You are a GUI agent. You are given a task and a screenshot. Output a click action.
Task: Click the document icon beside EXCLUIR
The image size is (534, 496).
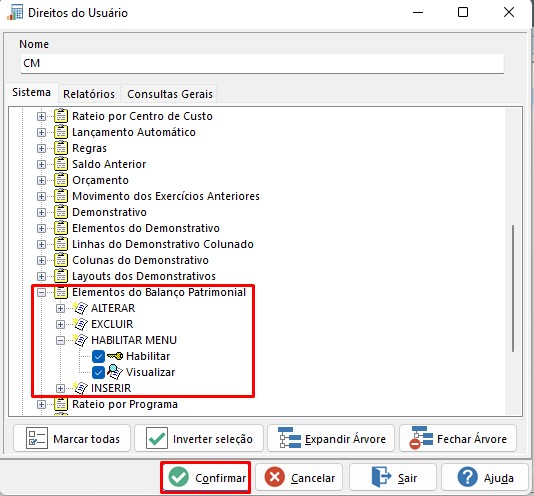80,324
